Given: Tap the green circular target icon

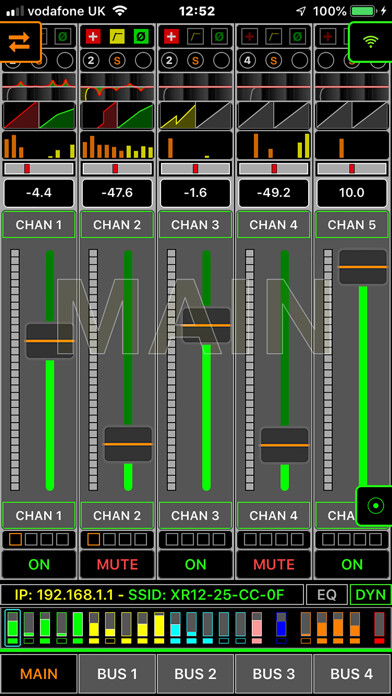Looking at the screenshot, I should [375, 506].
